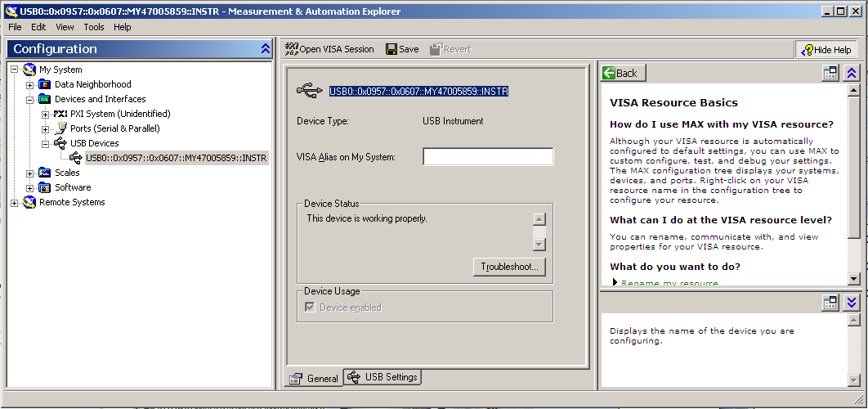Collapse the Configuration pane with double chevron
The width and height of the screenshot is (868, 409).
(265, 49)
